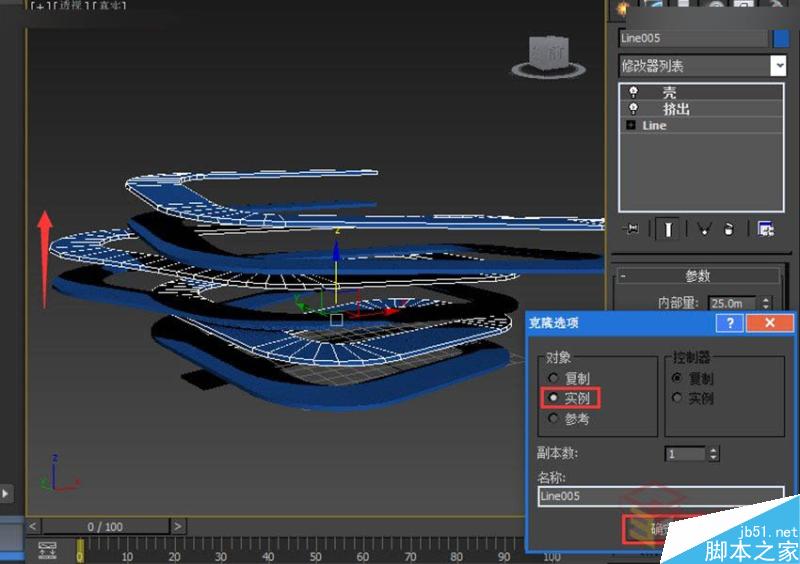The height and width of the screenshot is (564, 800).
Task: Select 实例 under 对象
Action: click(569, 398)
